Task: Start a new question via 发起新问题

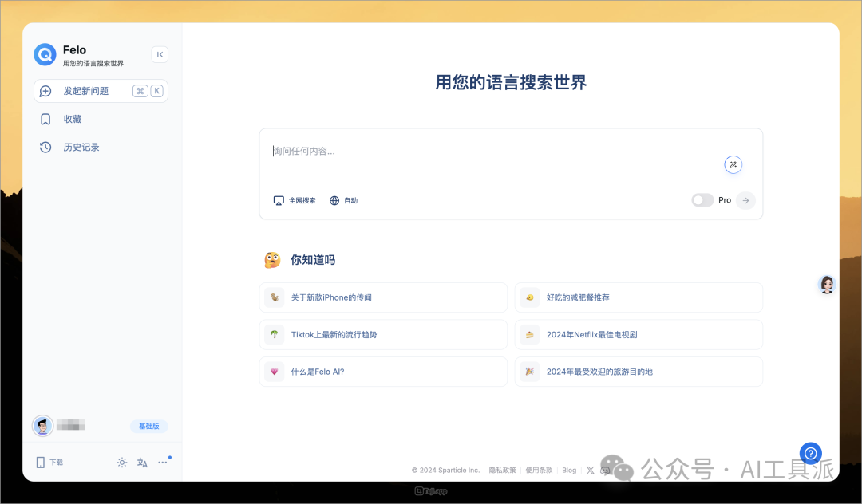Action: click(x=101, y=91)
